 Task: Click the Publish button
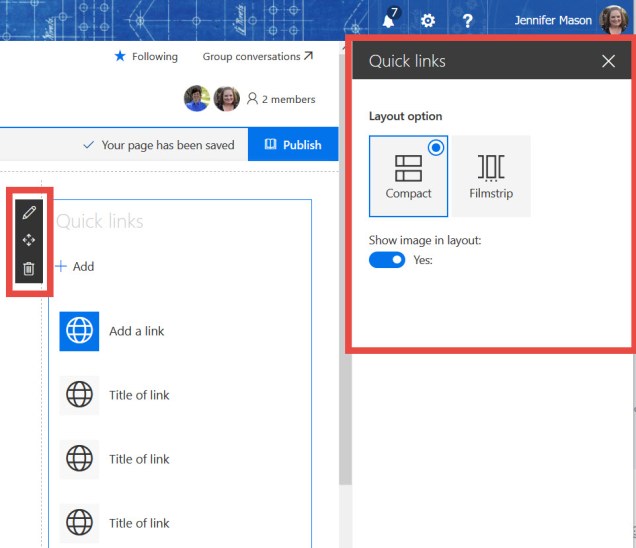click(293, 145)
